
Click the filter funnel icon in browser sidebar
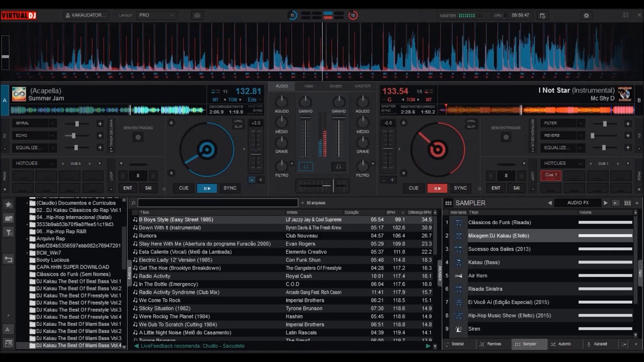pos(9,232)
